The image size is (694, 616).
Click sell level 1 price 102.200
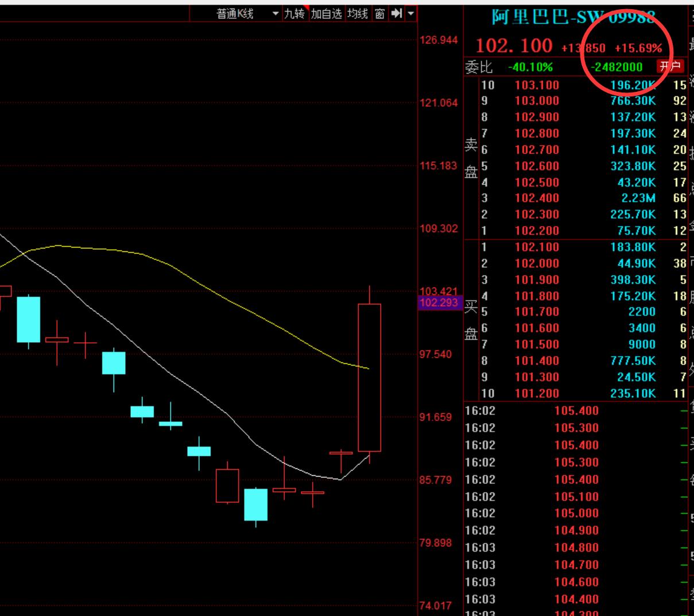tap(537, 230)
